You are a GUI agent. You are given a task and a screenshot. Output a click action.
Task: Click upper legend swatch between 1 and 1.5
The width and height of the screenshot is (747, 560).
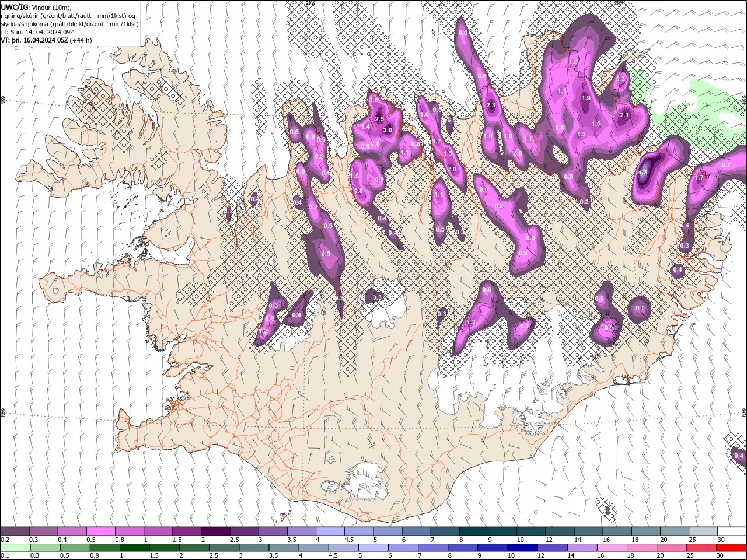pos(158,531)
